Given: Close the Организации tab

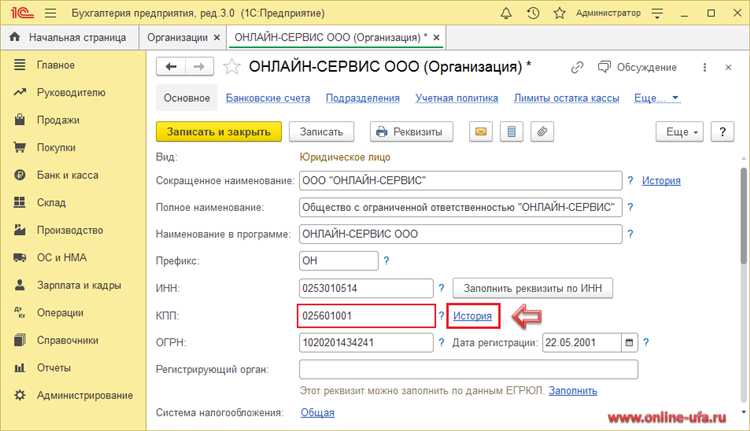Looking at the screenshot, I should 217,37.
